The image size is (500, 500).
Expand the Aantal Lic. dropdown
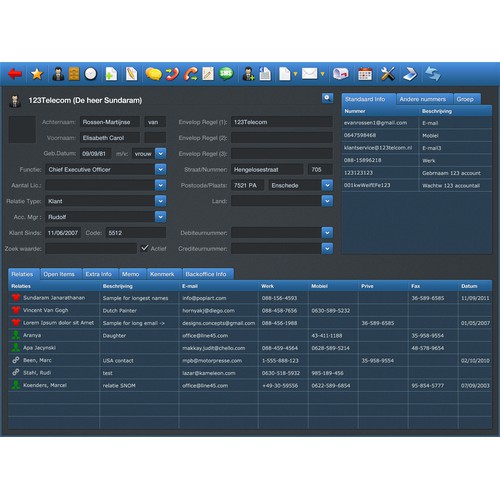(x=160, y=185)
